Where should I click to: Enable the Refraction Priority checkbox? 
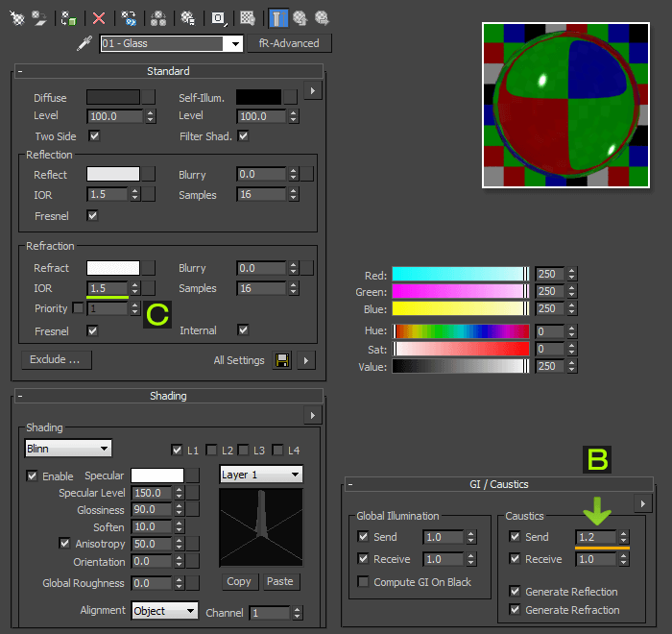tap(78, 308)
